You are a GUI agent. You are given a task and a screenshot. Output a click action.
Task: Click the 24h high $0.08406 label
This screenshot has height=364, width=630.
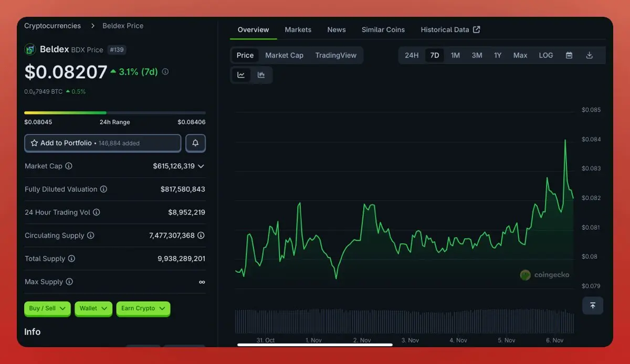point(192,122)
